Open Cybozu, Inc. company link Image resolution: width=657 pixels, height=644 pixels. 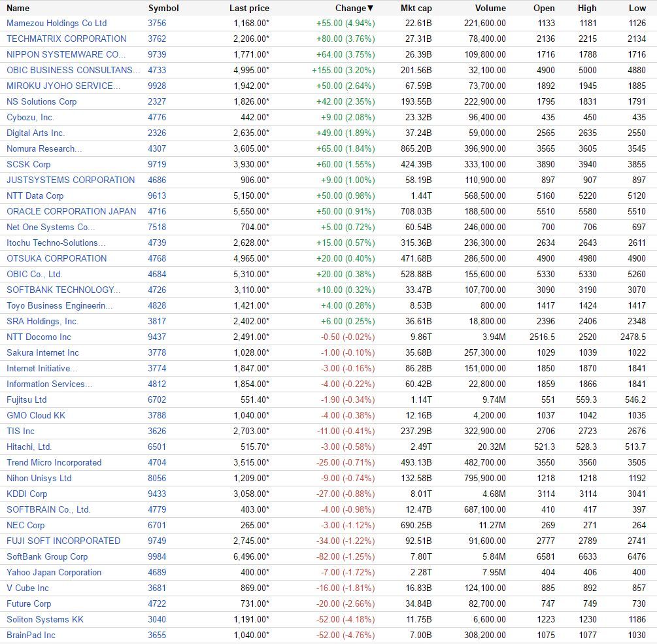click(x=30, y=117)
